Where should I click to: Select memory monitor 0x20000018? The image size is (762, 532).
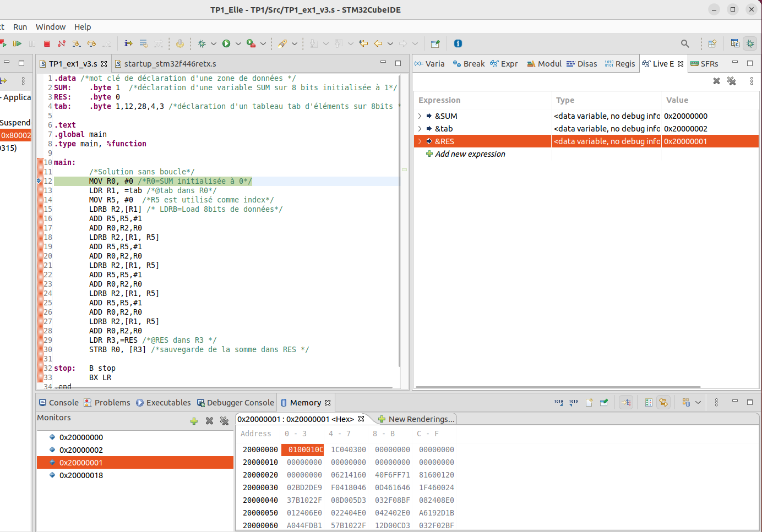[x=81, y=475]
